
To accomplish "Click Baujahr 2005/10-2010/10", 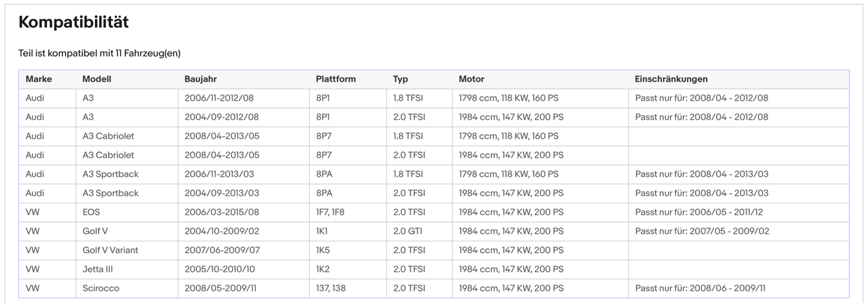I will (x=244, y=269).
